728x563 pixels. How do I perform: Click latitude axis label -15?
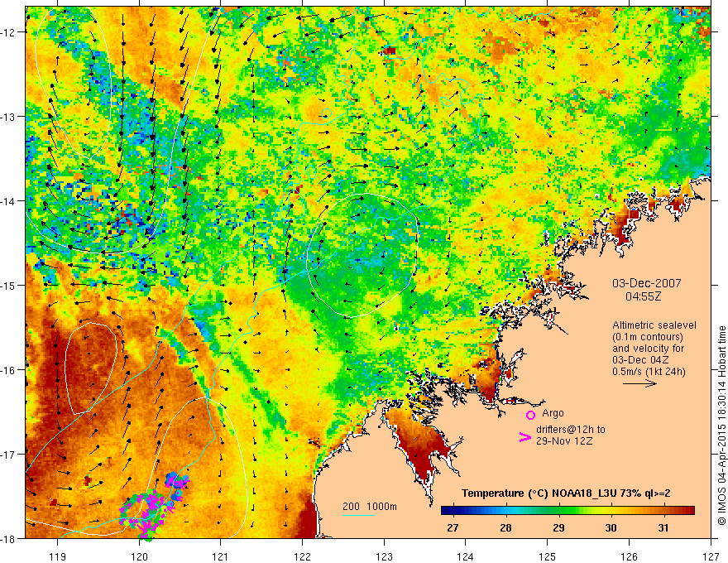[10, 285]
